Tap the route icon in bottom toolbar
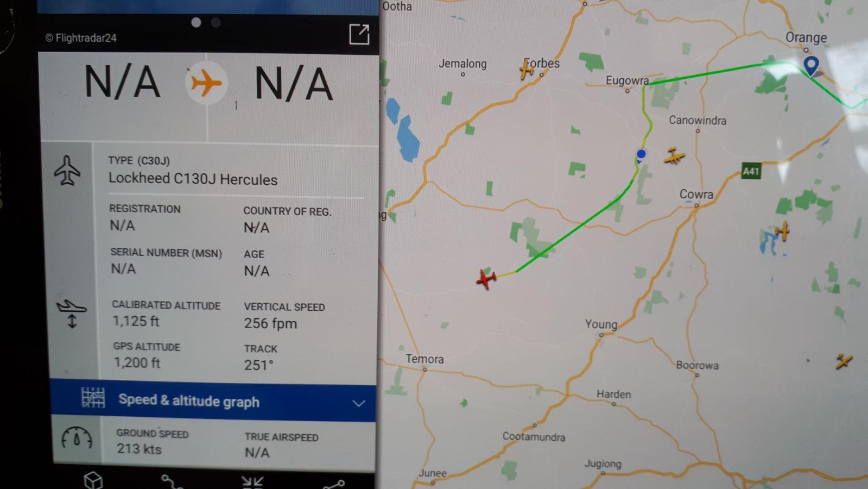This screenshot has height=489, width=868. pos(172,482)
